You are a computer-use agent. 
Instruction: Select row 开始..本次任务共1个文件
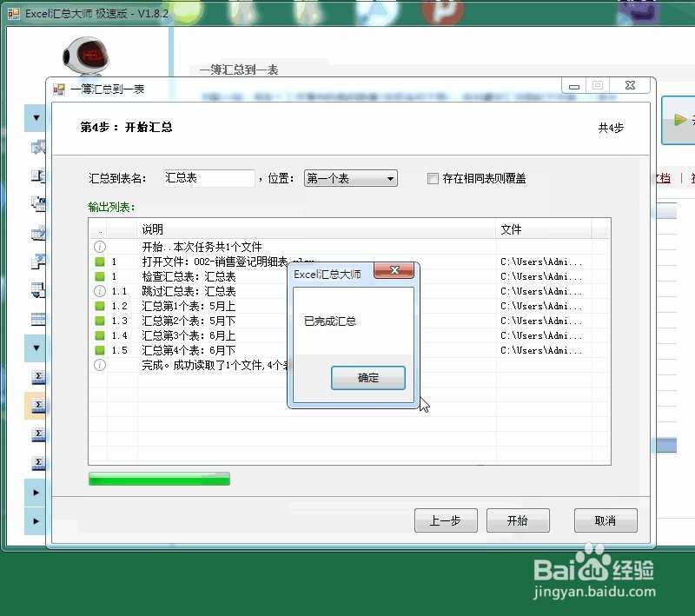(x=349, y=247)
